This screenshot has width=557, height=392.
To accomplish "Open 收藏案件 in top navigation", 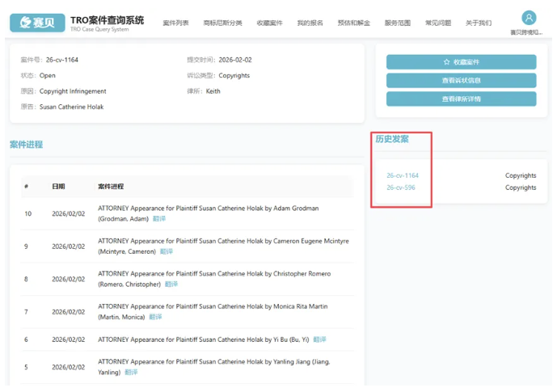I will pos(269,23).
